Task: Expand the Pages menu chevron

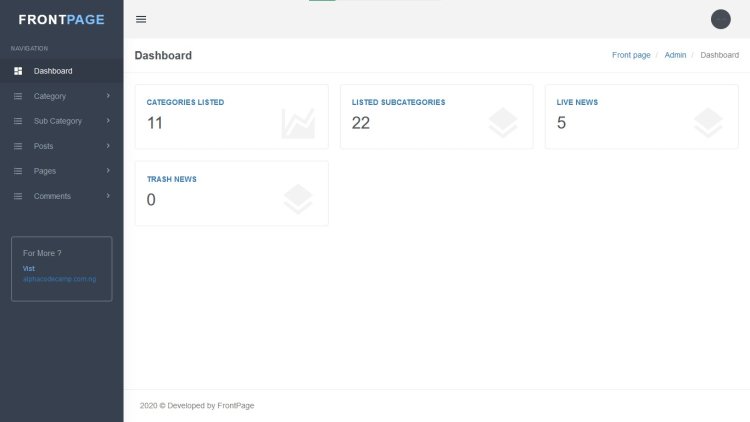Action: (108, 170)
